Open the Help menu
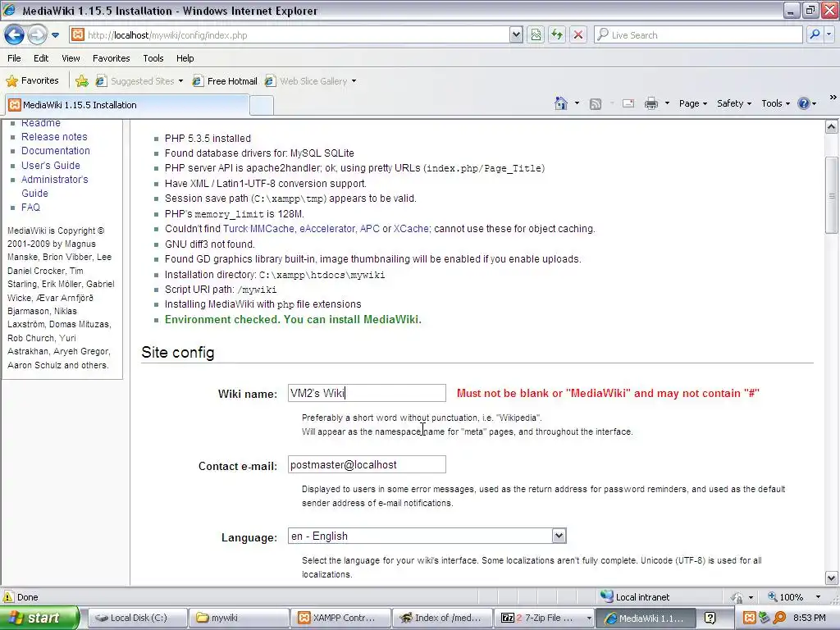This screenshot has height=630, width=840. [185, 58]
